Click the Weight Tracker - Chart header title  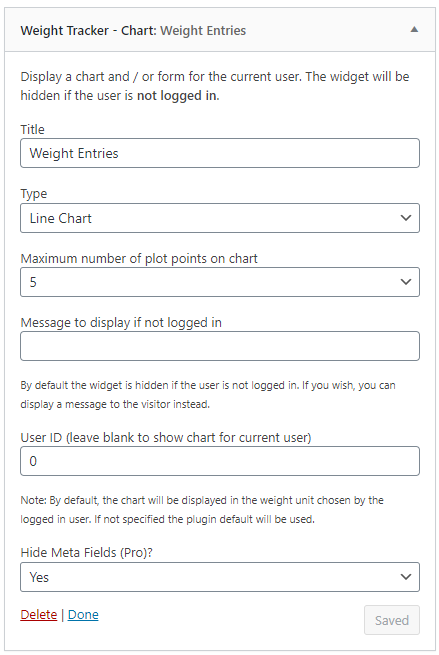point(133,30)
